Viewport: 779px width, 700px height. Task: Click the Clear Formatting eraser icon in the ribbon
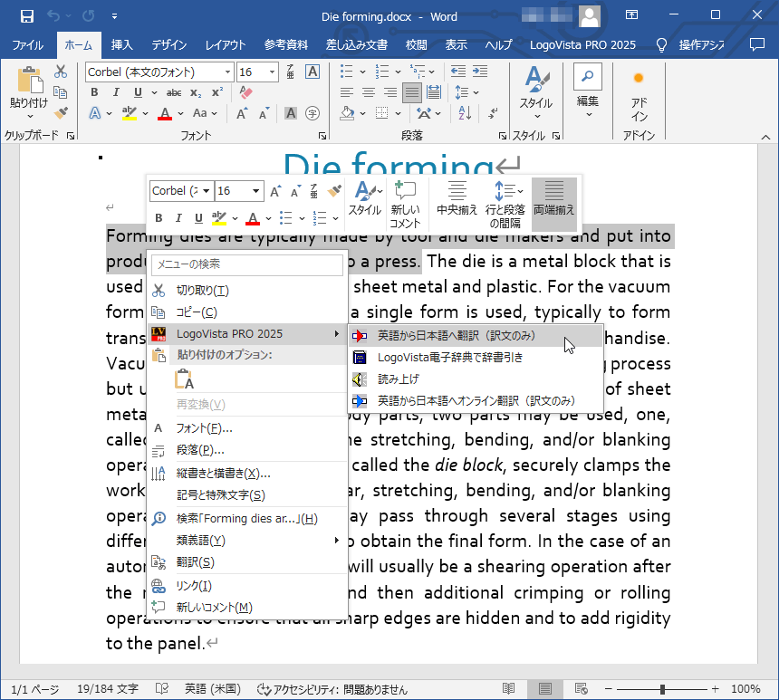coord(245,92)
